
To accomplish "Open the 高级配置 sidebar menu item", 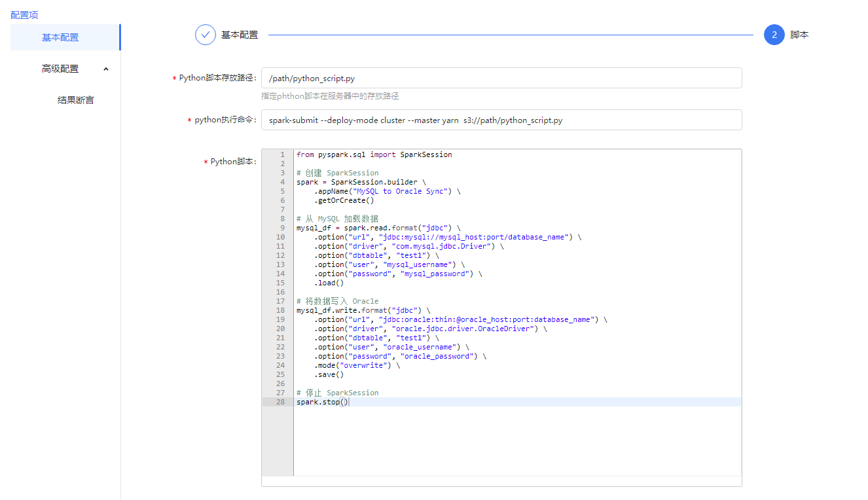I will (60, 69).
